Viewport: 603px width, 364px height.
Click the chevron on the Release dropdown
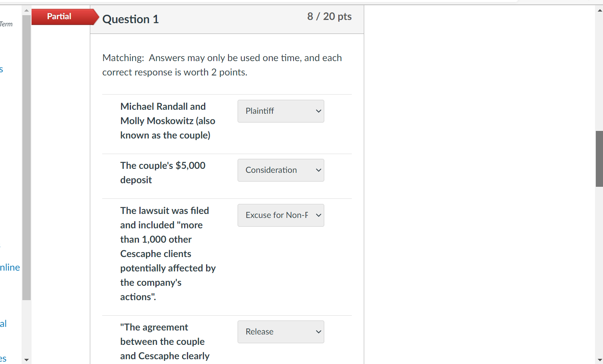tap(318, 332)
